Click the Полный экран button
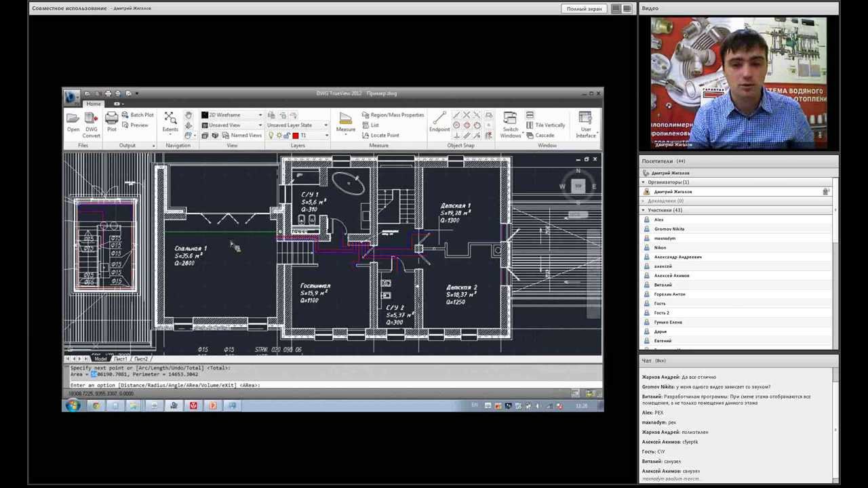868x488 pixels. pos(584,9)
